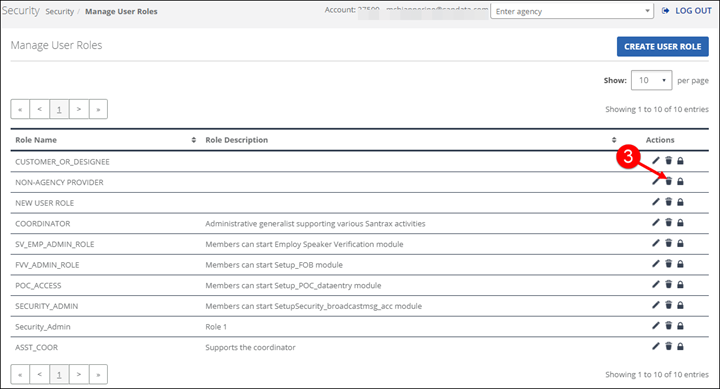This screenshot has width=720, height=389.
Task: Edit the NEW USER ROLE with pencil icon
Action: (656, 202)
